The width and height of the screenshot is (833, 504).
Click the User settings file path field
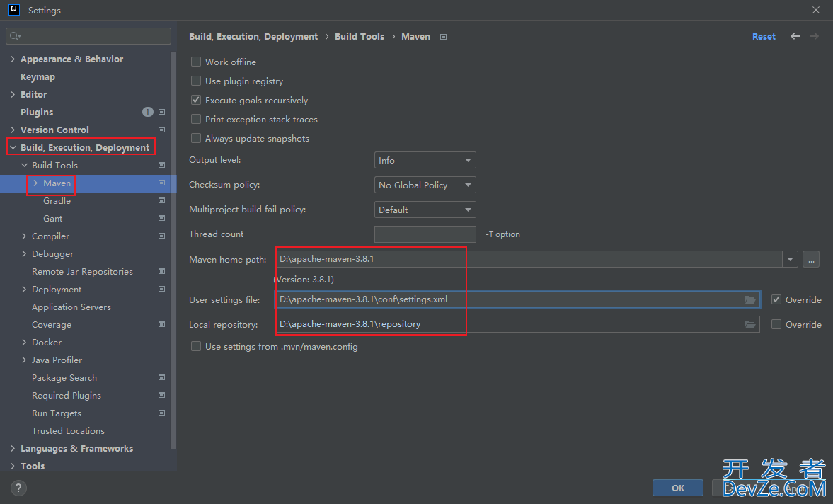(x=517, y=299)
